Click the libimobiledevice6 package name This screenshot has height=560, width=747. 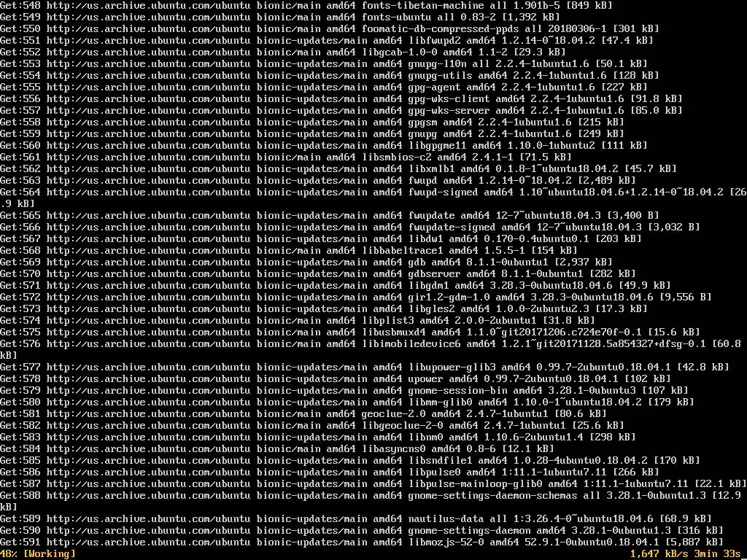pos(411,344)
